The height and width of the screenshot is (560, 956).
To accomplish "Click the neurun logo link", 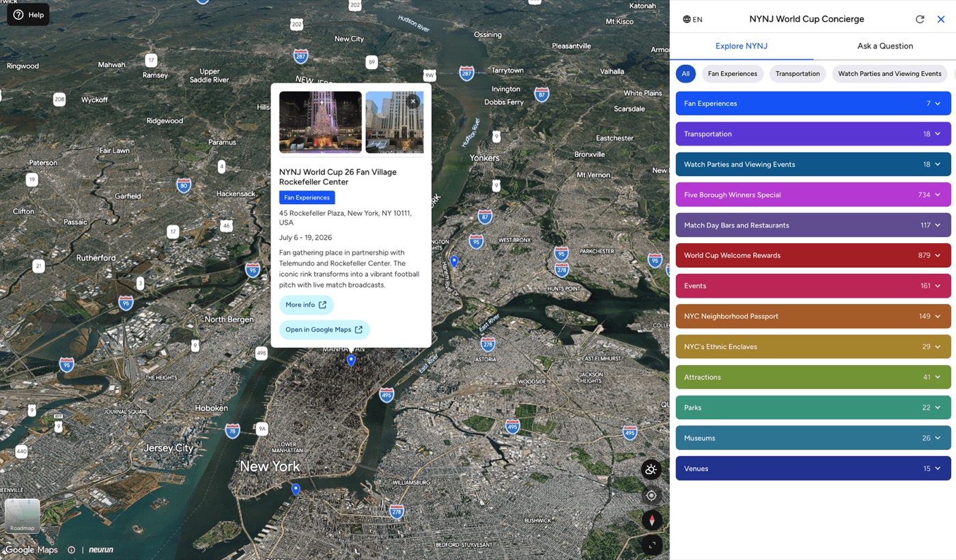I will pyautogui.click(x=101, y=550).
